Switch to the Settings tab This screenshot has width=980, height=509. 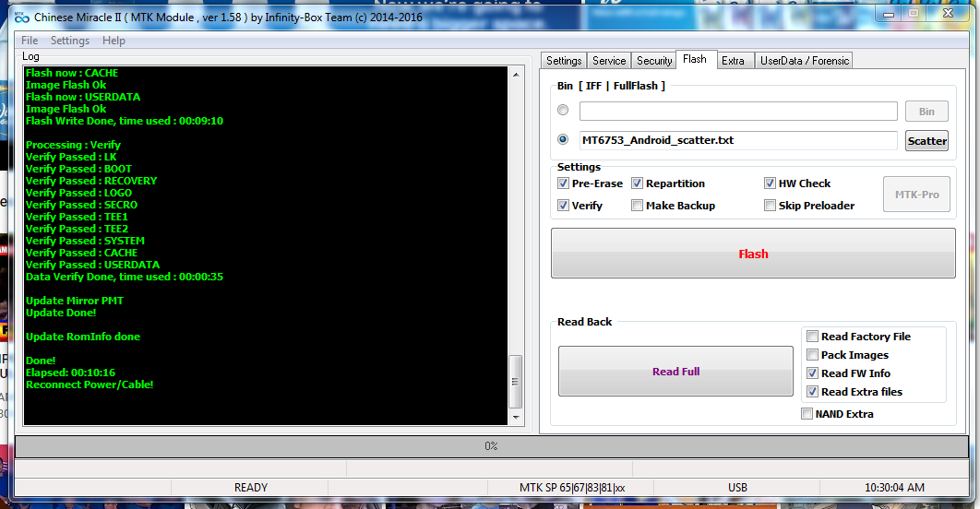pos(564,61)
